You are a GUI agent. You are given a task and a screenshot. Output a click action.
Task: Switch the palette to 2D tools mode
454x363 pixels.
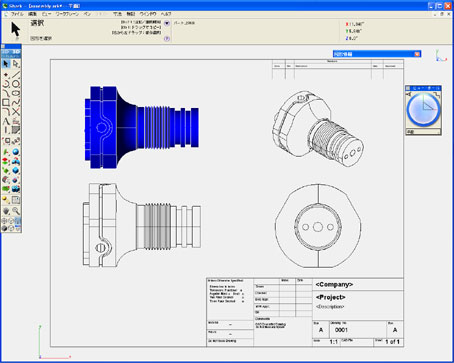coord(6,52)
